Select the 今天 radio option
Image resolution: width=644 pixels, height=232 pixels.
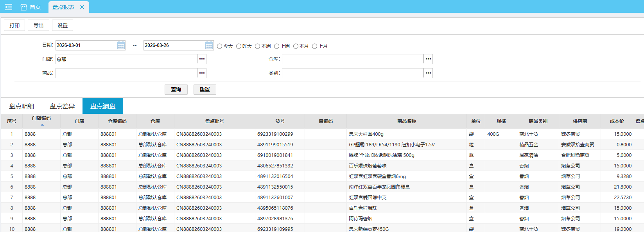click(220, 46)
